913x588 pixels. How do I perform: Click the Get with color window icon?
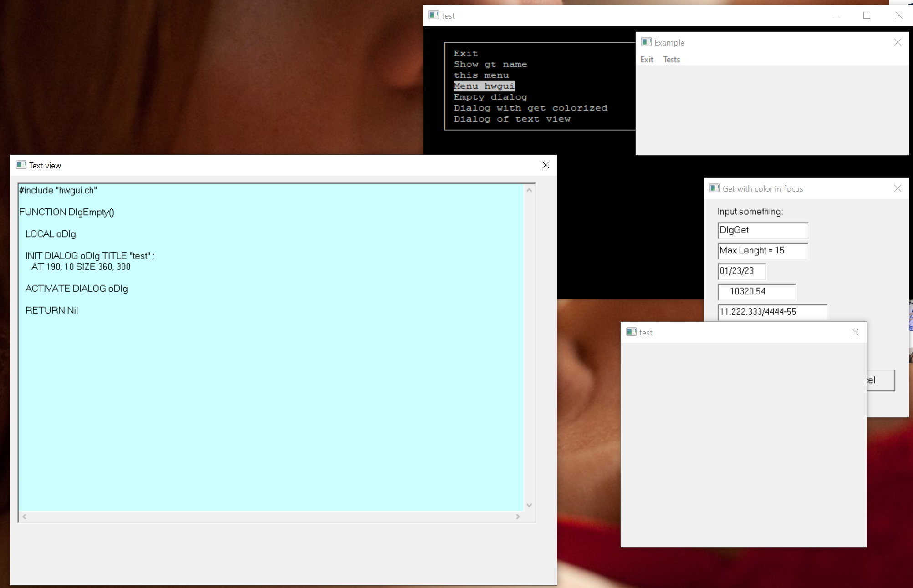[714, 188]
